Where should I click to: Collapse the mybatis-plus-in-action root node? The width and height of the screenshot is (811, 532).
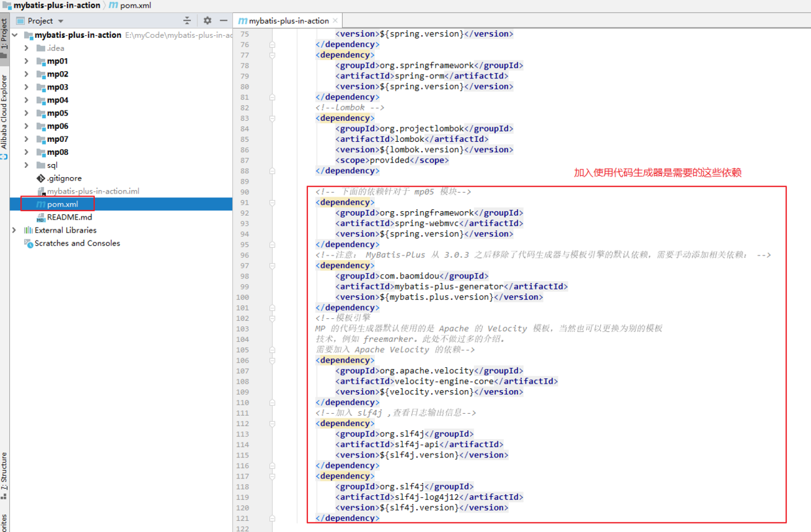[x=14, y=35]
